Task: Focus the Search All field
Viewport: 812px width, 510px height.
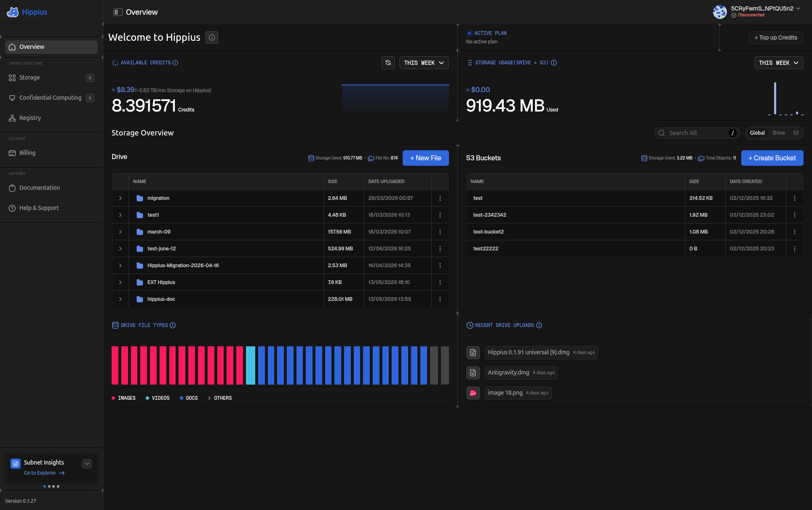Action: (697, 133)
